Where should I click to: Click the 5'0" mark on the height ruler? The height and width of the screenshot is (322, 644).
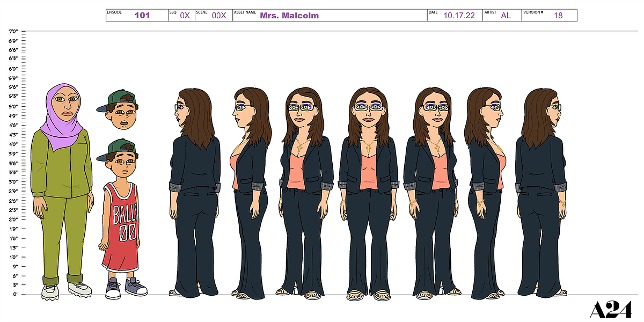pos(14,107)
